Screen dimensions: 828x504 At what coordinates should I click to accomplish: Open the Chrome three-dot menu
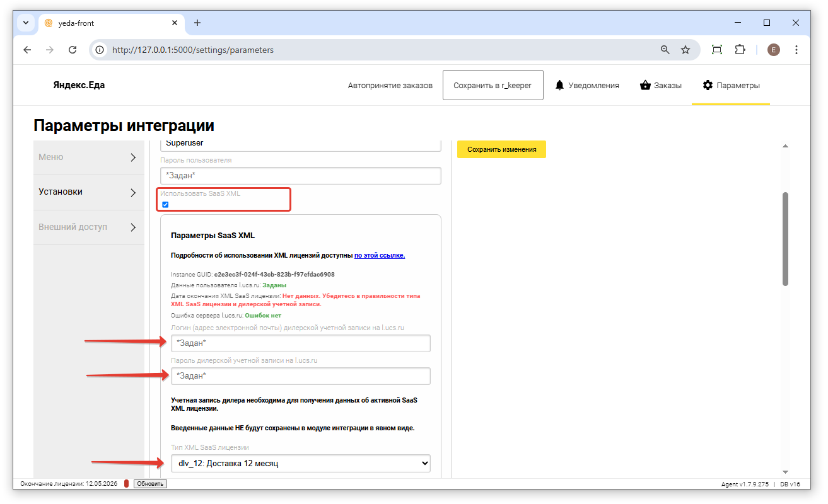pyautogui.click(x=796, y=50)
